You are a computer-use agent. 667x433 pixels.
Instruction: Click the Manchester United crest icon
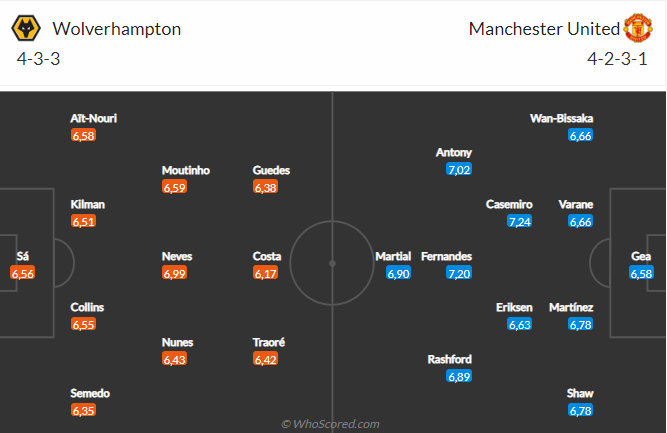click(637, 28)
